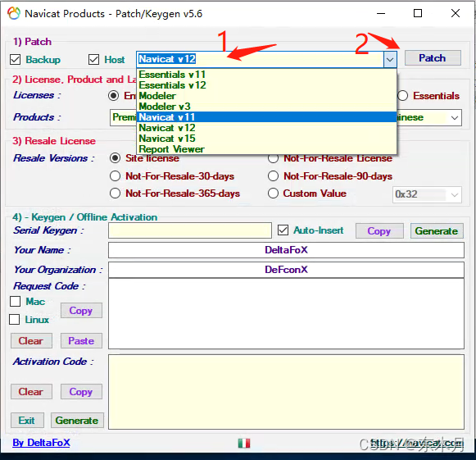Choose Not-For-Resale-30-days radio option

pyautogui.click(x=115, y=176)
